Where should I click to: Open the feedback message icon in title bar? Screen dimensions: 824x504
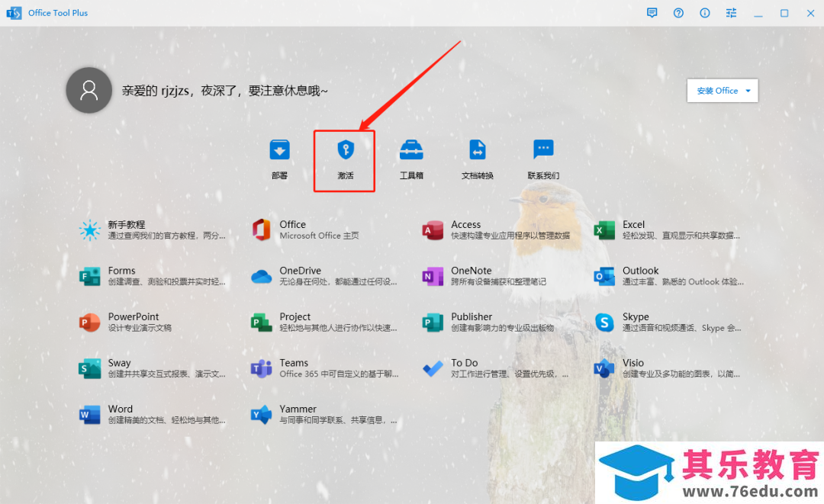[x=652, y=13]
